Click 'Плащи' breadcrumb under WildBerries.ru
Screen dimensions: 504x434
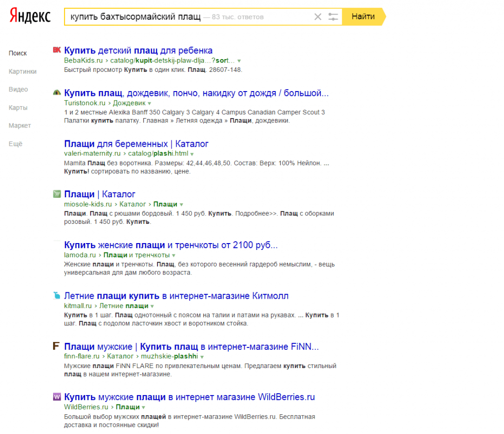(127, 407)
